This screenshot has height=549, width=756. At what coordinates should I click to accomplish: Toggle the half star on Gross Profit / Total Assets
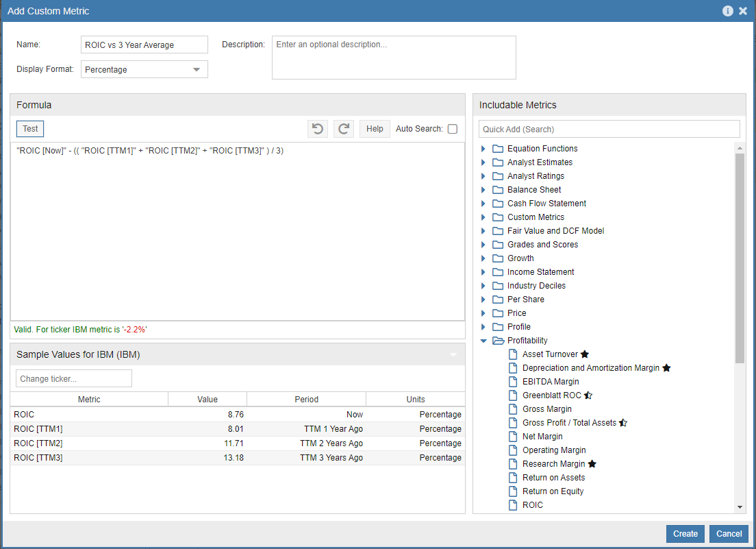point(622,422)
